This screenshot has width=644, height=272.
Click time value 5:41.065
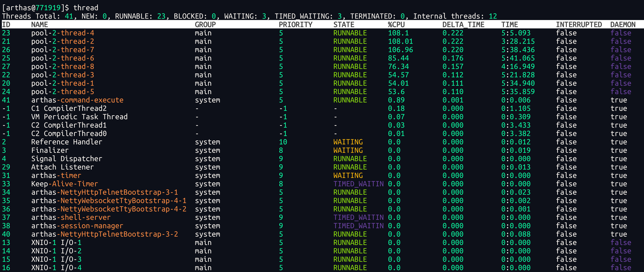(518, 58)
